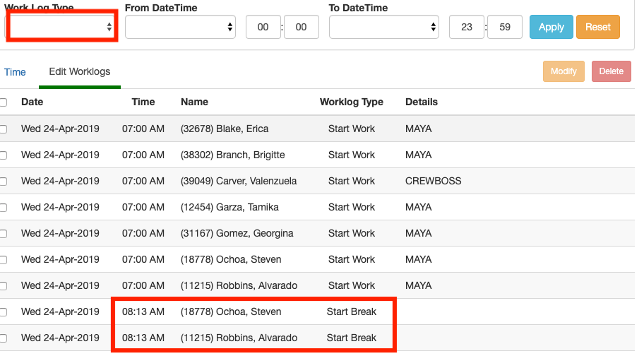The width and height of the screenshot is (644, 356).
Task: Select checkbox for Carver, Valenzuela row
Action: [4, 182]
